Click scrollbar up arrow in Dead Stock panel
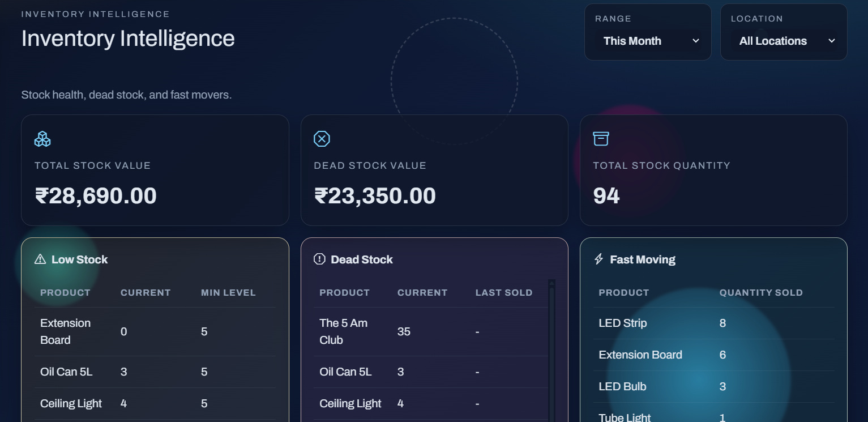The height and width of the screenshot is (422, 868). point(551,283)
